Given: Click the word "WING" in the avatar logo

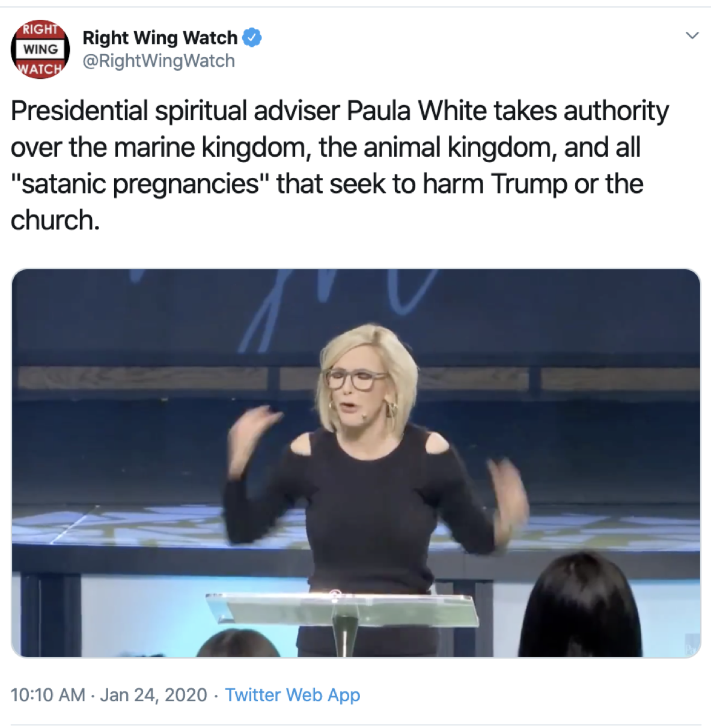Looking at the screenshot, I should click(x=40, y=49).
